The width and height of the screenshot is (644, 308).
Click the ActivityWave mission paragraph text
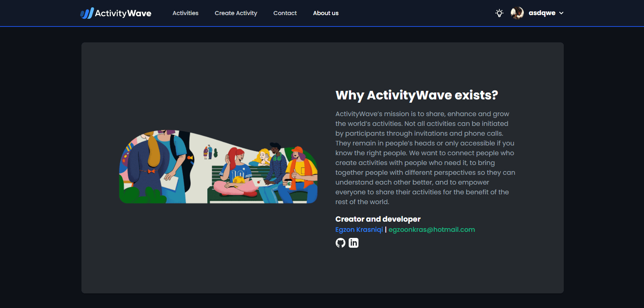425,158
